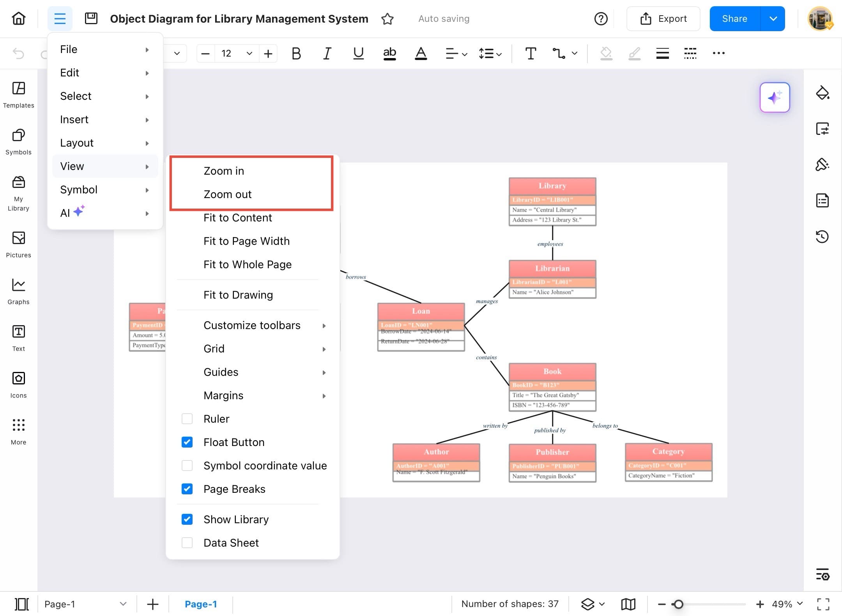This screenshot has height=616, width=842.
Task: Click the Bold formatting icon
Action: click(x=296, y=53)
